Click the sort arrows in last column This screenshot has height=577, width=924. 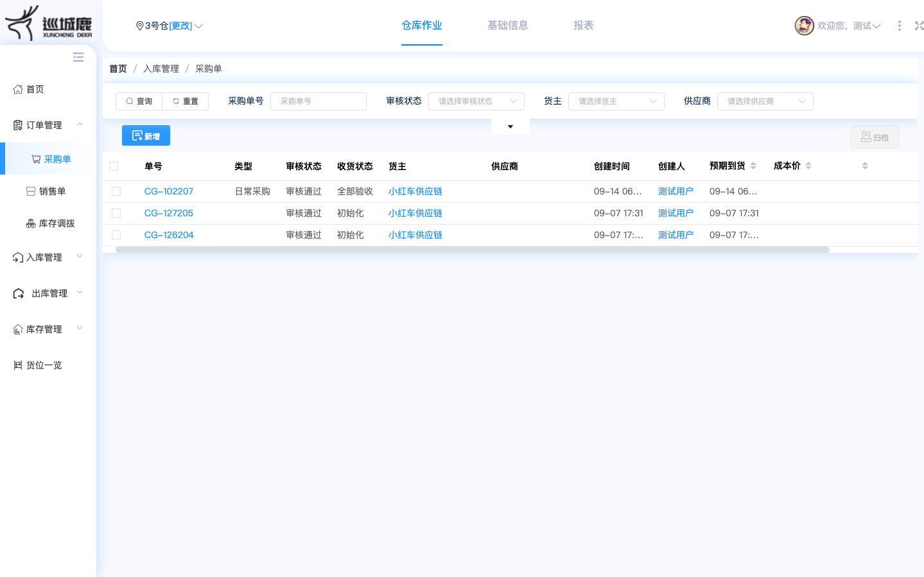point(865,166)
